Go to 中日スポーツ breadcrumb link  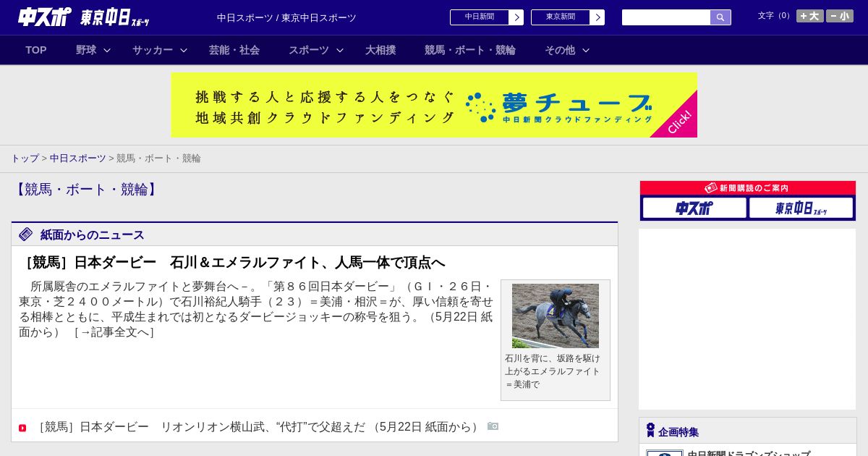(78, 158)
